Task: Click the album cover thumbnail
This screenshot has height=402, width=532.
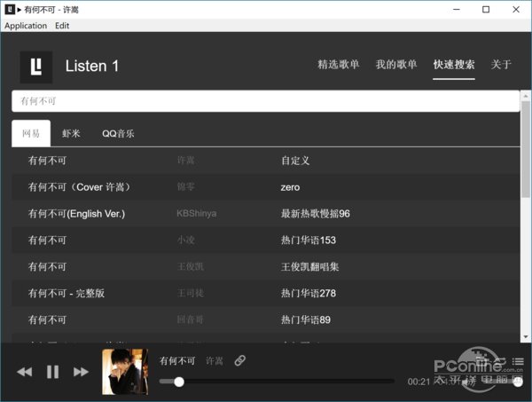Action: click(x=125, y=372)
